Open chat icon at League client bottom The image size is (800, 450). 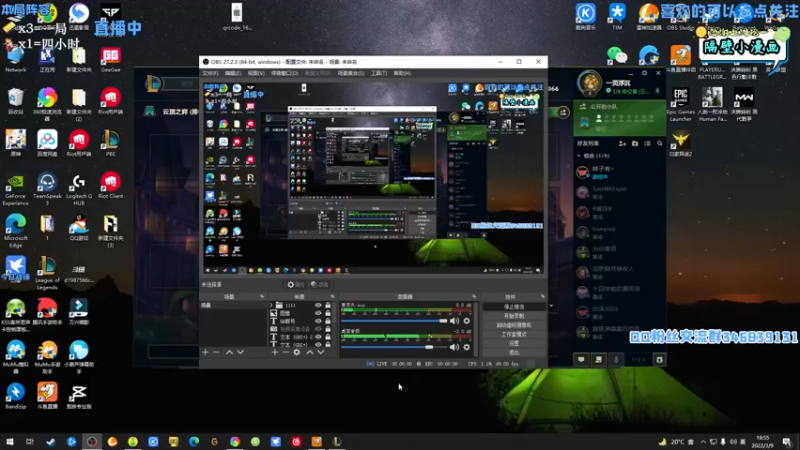coord(581,360)
